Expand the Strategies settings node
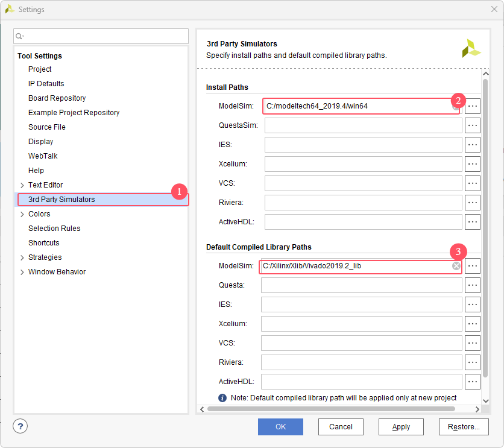 pyautogui.click(x=22, y=257)
